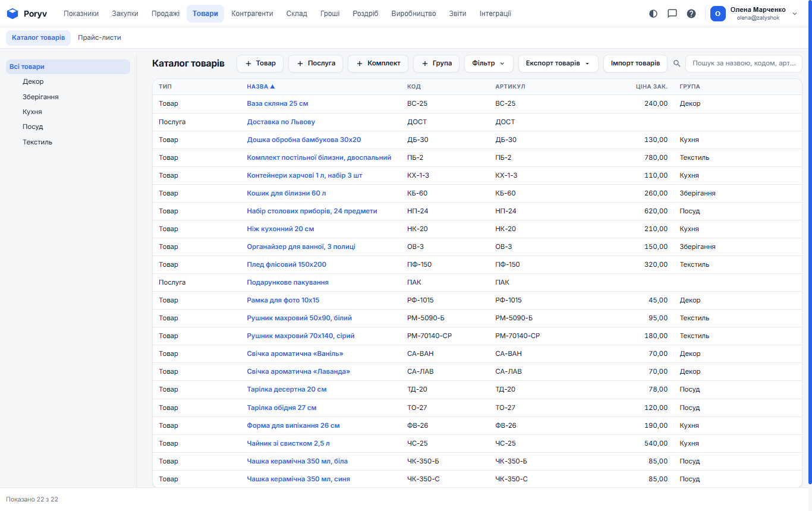Image resolution: width=812 pixels, height=511 pixels.
Task: Select Всі товари in the sidebar
Action: tap(68, 67)
